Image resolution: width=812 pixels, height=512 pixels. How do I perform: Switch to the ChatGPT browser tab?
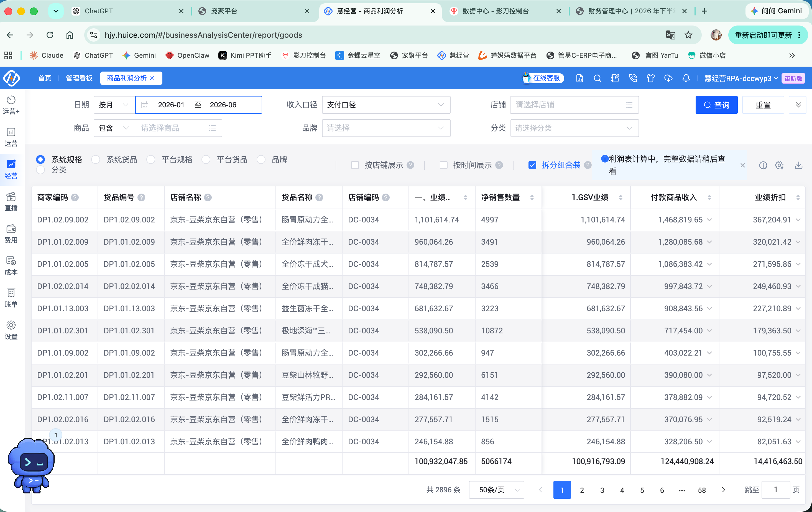pos(127,11)
